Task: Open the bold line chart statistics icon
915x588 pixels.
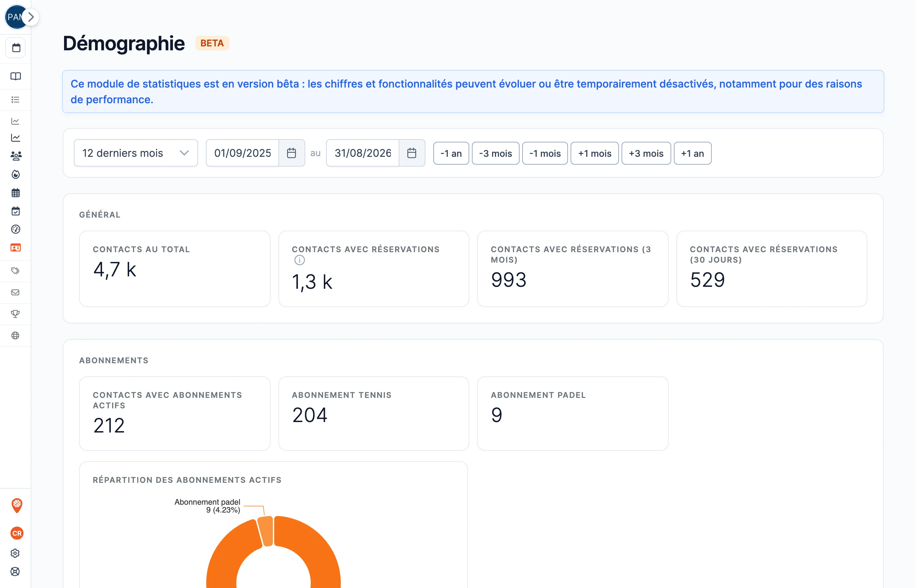Action: 16,138
